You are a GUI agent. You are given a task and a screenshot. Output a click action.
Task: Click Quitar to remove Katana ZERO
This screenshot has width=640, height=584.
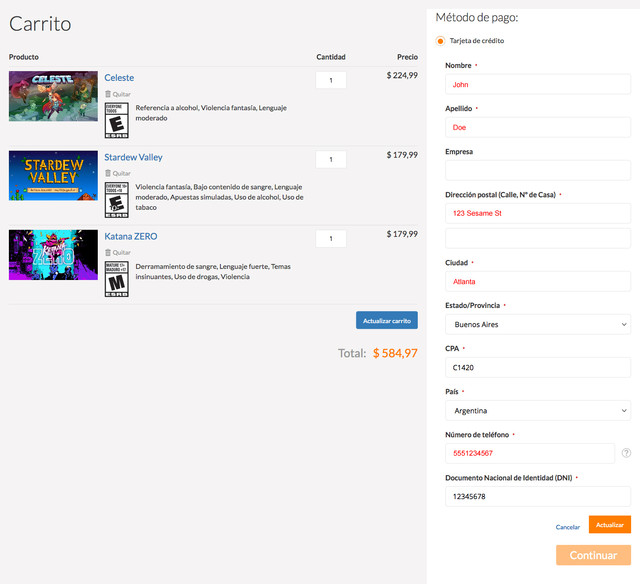coord(122,253)
